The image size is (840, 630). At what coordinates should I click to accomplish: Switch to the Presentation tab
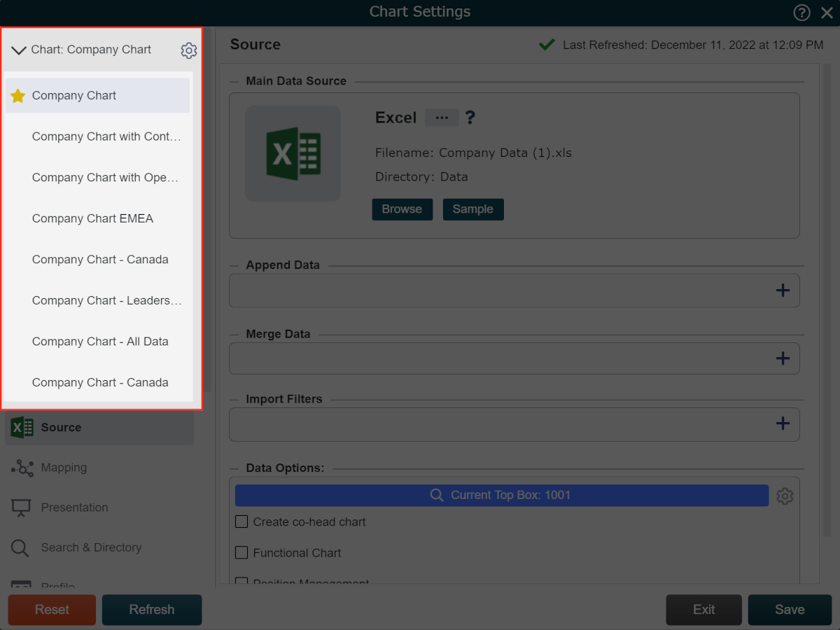click(x=74, y=507)
